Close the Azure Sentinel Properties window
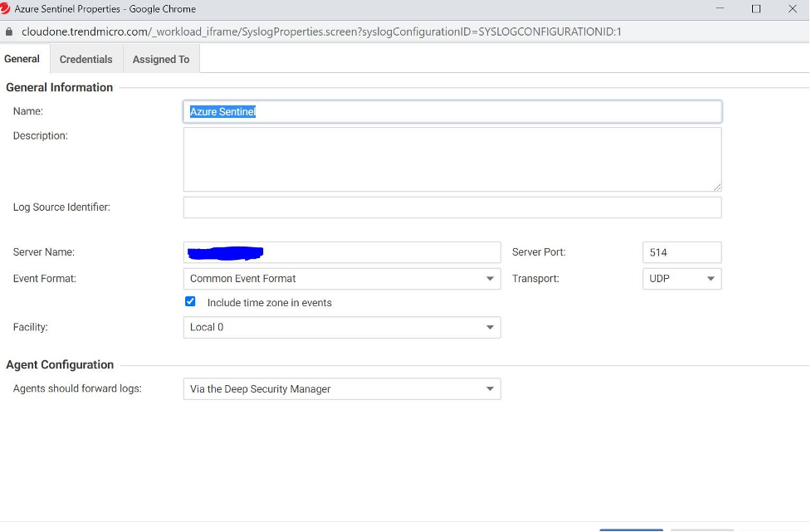 793,9
